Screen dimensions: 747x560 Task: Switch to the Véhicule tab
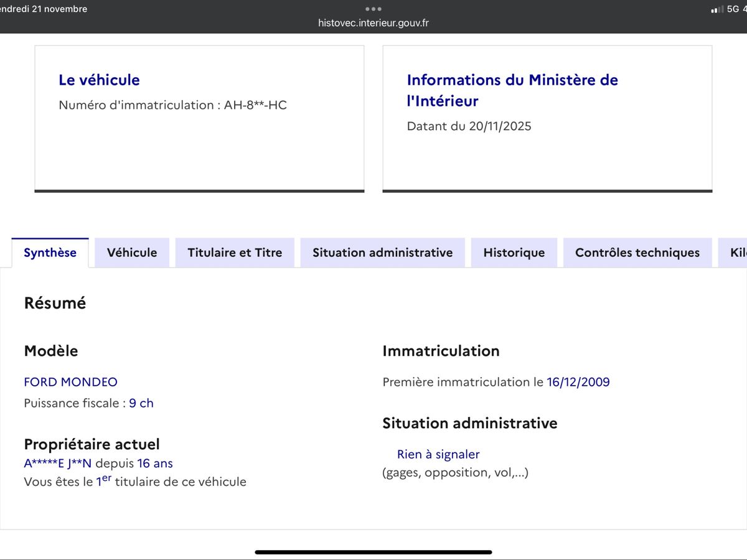[x=132, y=253]
